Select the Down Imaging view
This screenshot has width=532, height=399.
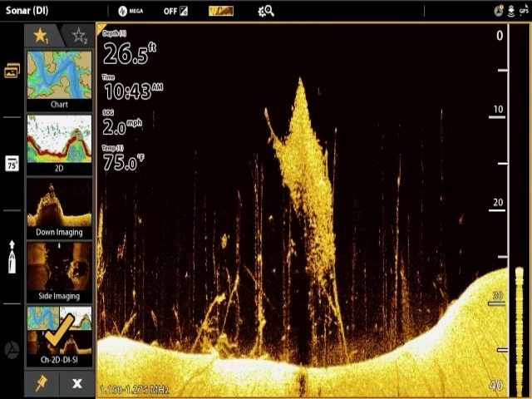59,207
